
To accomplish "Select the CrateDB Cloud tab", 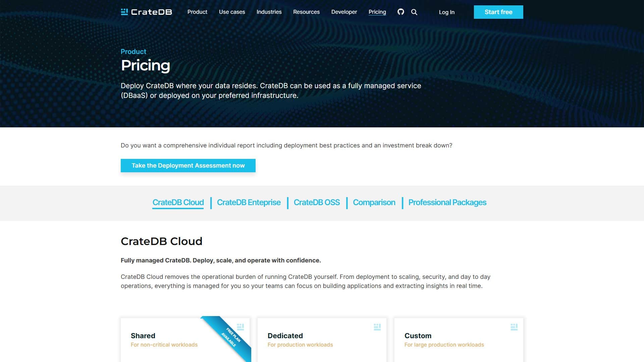I will coord(178,202).
